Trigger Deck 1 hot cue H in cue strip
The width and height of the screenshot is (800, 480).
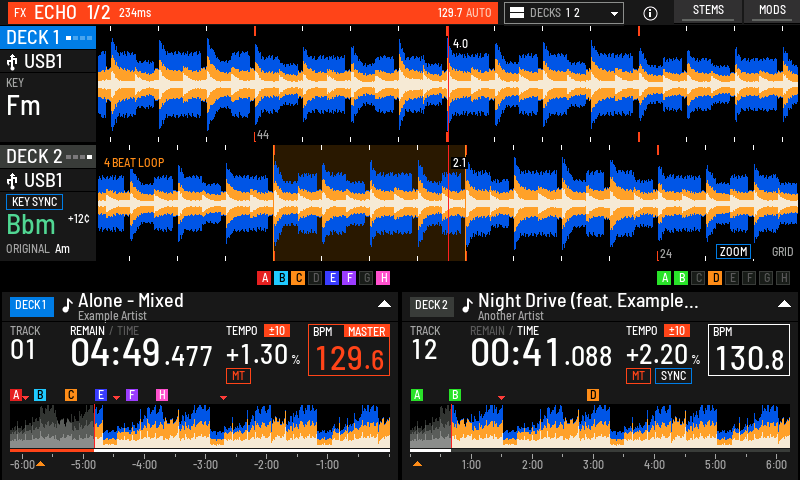383,278
